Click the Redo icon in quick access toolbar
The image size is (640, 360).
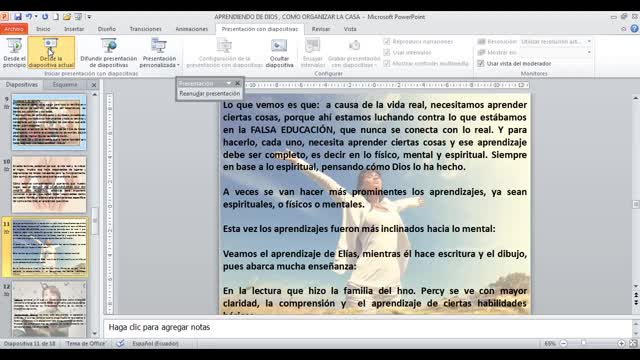tap(45, 17)
